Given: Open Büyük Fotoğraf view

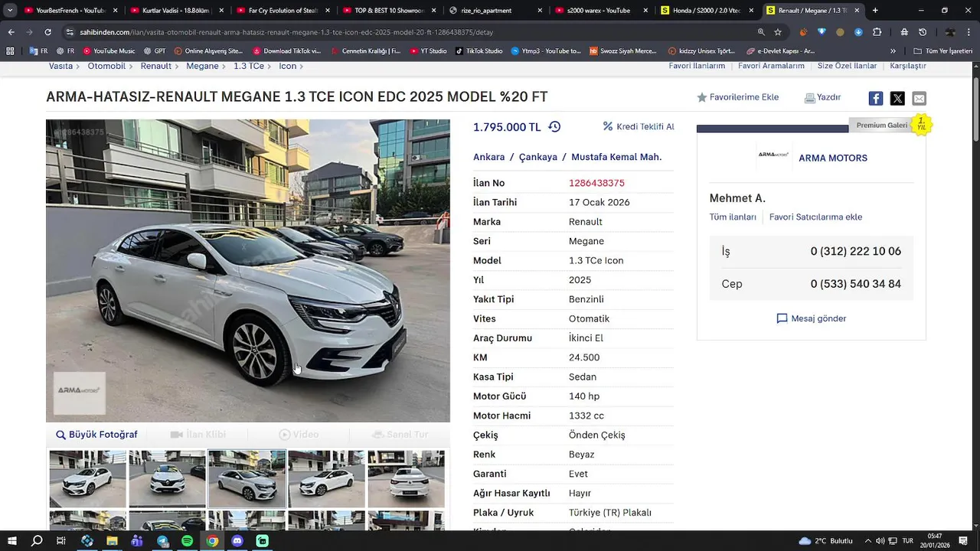Looking at the screenshot, I should pos(96,435).
